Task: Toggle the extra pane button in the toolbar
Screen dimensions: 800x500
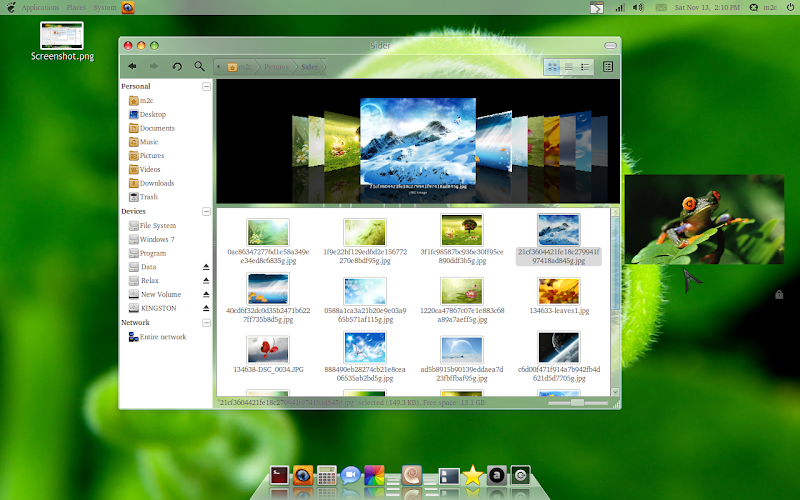Action: click(x=608, y=67)
